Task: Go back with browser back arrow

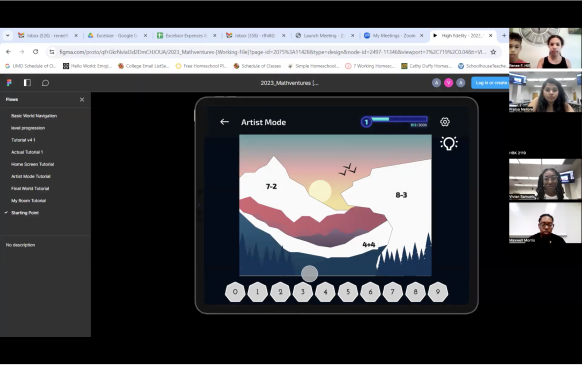Action: click(x=9, y=52)
